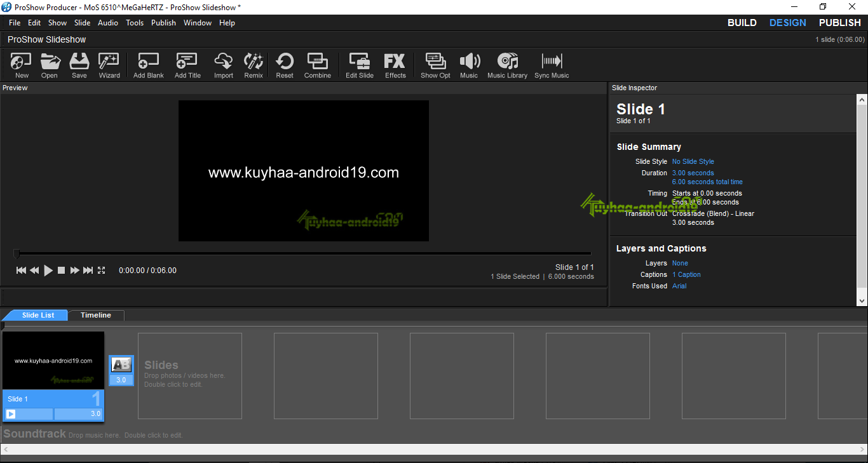Click the 3.0 transition time under AB icon
The image size is (868, 463).
(121, 380)
